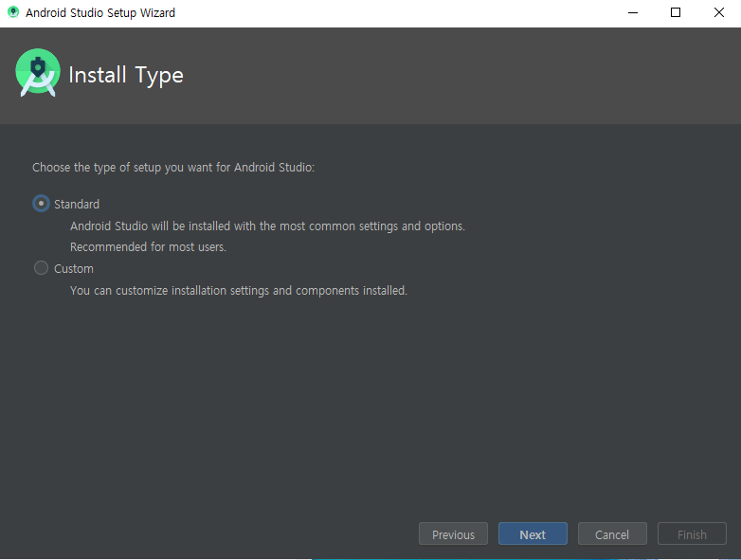This screenshot has height=560, width=741.
Task: Go back with the Previous button
Action: (453, 534)
